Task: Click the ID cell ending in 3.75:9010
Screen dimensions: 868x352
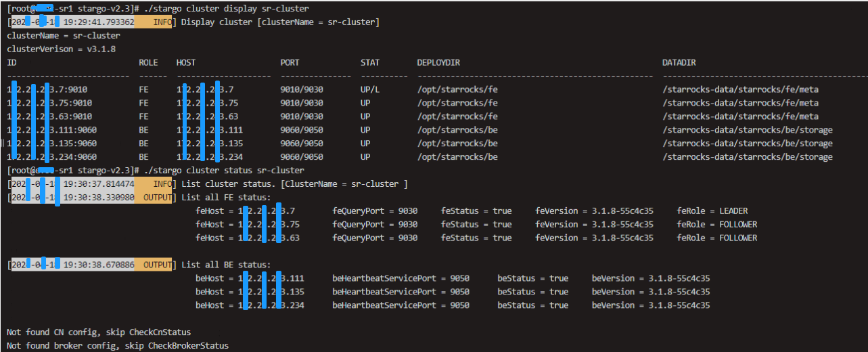Action: point(49,103)
